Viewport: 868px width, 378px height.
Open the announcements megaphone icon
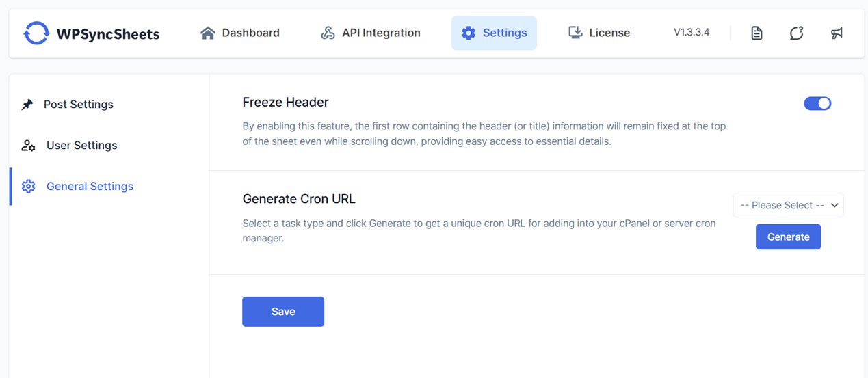837,33
